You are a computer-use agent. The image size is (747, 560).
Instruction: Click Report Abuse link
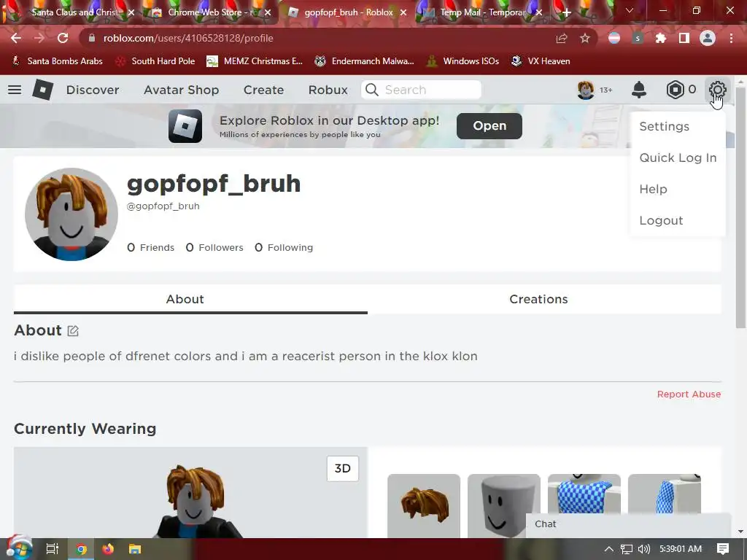click(689, 394)
